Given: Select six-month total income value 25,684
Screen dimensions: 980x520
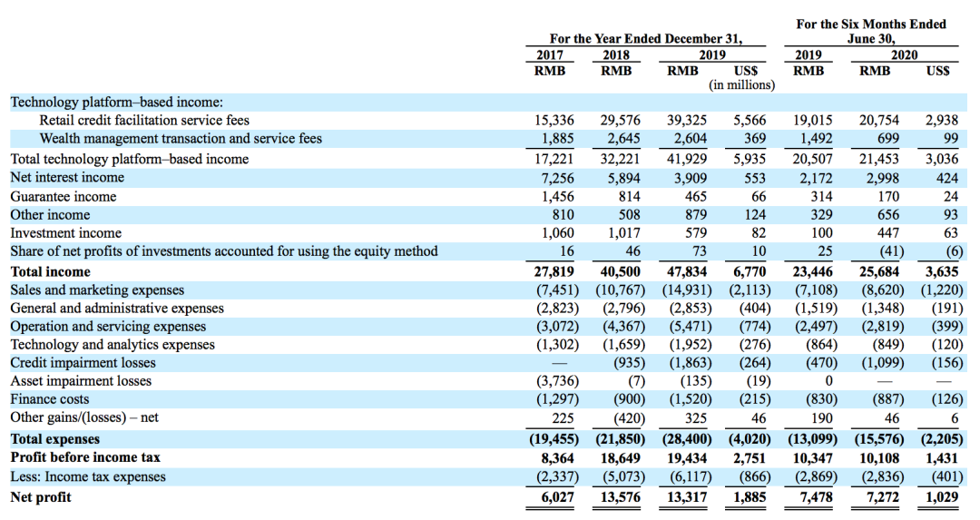Looking at the screenshot, I should click(x=878, y=271).
